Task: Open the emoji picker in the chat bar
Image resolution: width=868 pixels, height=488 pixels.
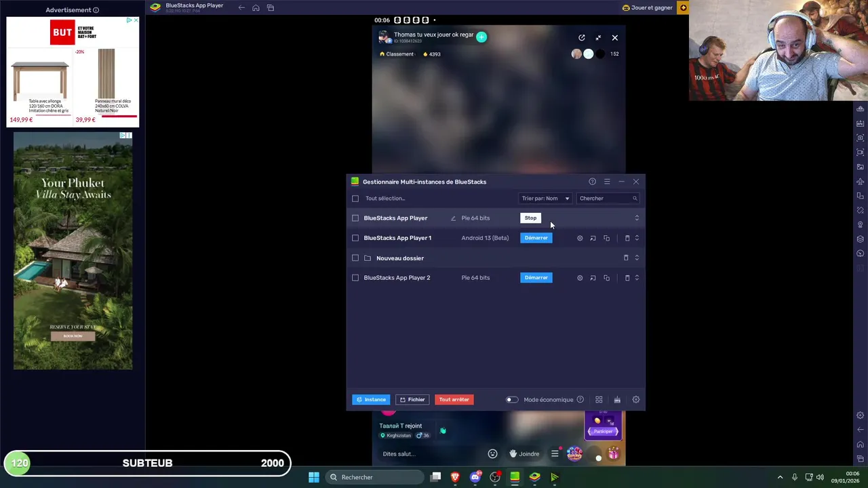Action: [x=493, y=454]
